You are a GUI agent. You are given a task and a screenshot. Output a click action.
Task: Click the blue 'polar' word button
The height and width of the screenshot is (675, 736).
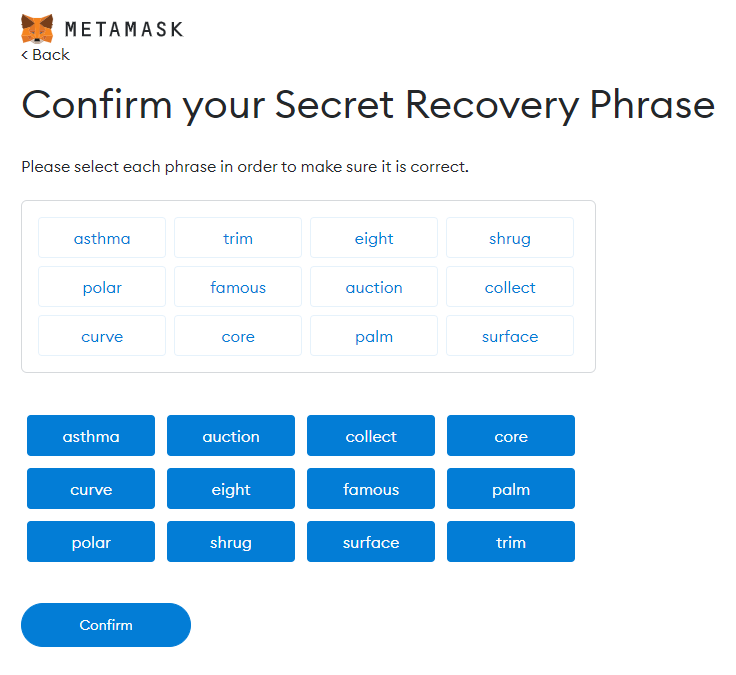coord(91,542)
